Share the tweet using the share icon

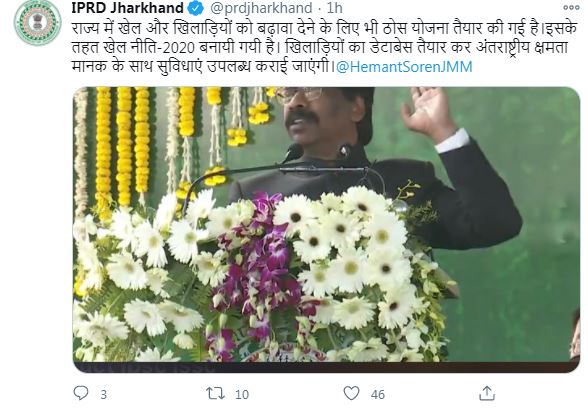click(487, 393)
